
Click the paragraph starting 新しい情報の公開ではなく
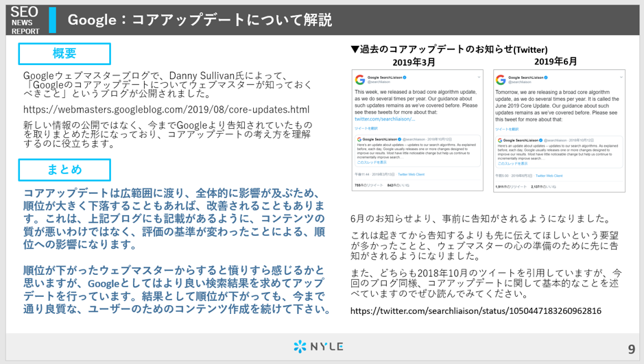tap(167, 134)
